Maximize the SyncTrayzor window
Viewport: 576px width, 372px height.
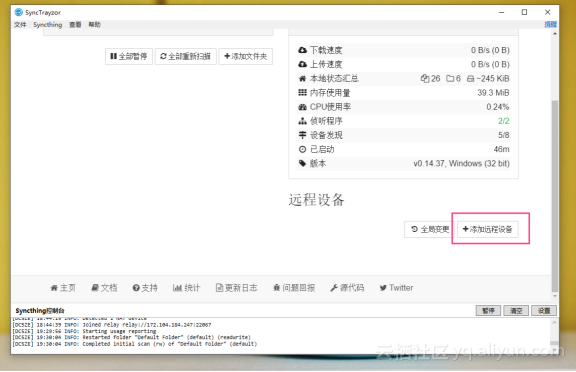click(x=524, y=12)
